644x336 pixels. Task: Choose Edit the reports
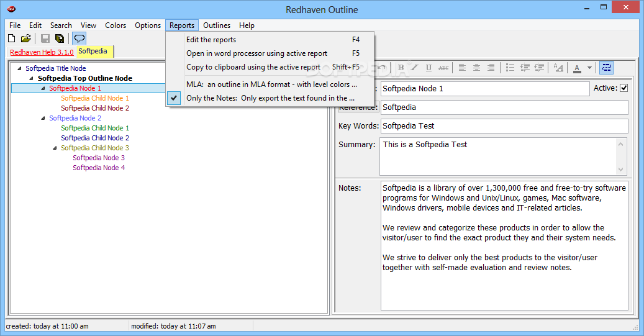point(270,40)
